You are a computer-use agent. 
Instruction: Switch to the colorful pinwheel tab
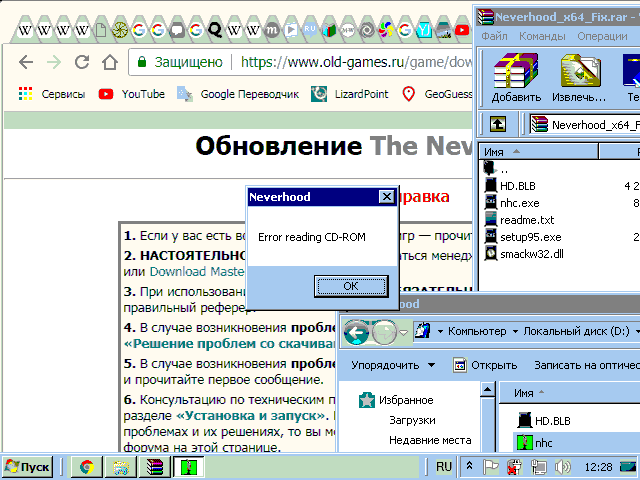coord(386,30)
